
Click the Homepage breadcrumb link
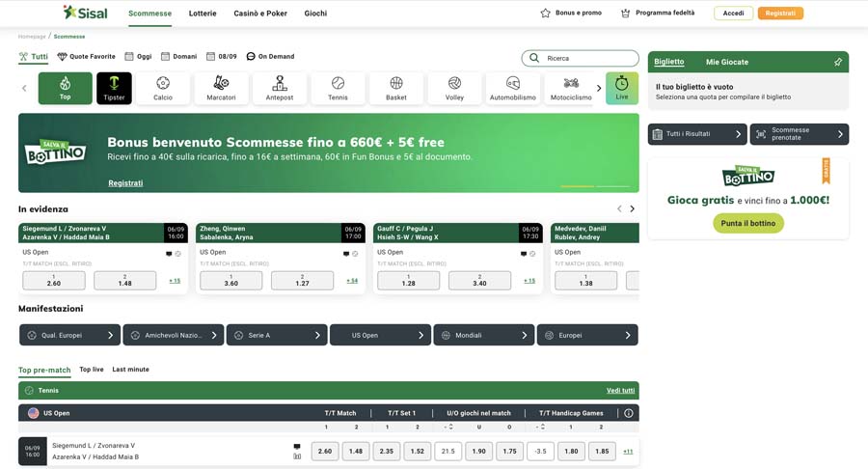coord(32,37)
